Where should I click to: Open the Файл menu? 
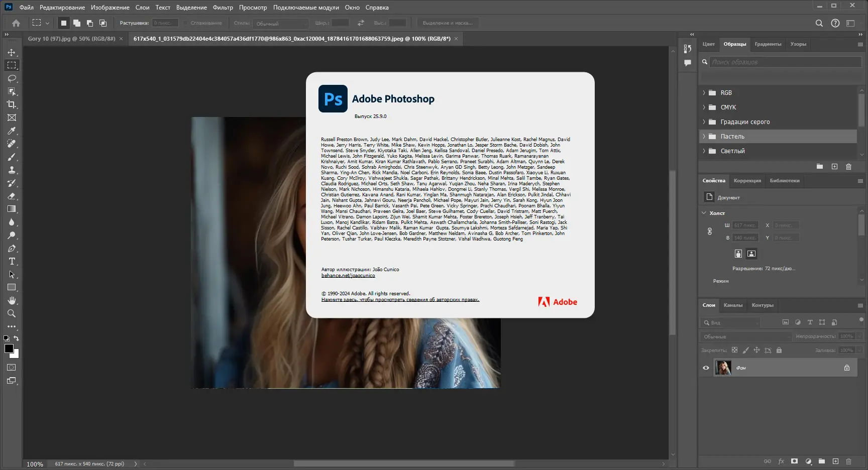click(x=27, y=8)
